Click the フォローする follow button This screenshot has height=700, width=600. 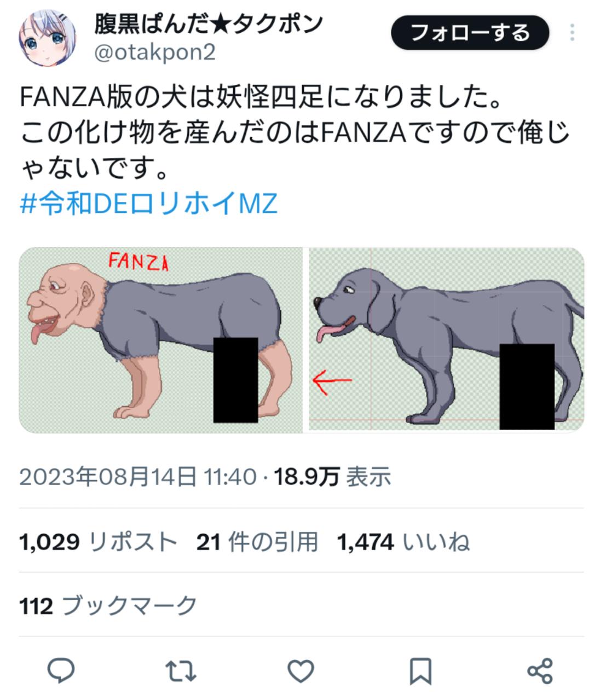point(470,33)
